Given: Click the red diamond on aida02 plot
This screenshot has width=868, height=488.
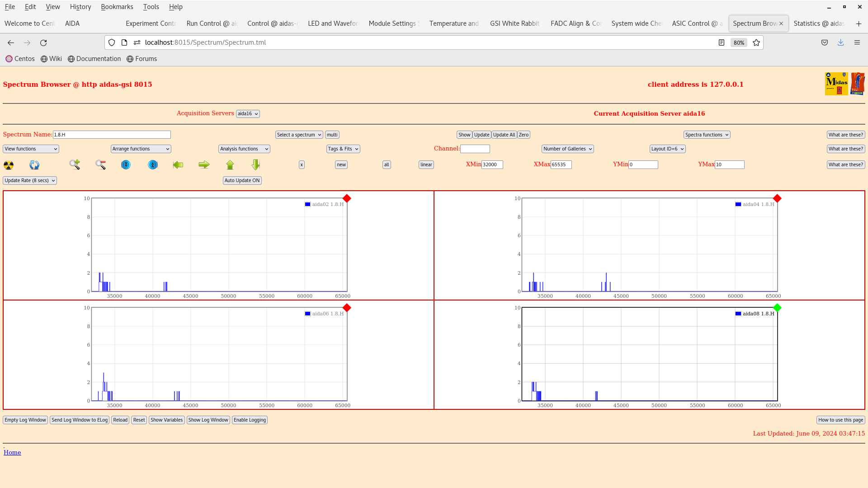Looking at the screenshot, I should click(347, 198).
